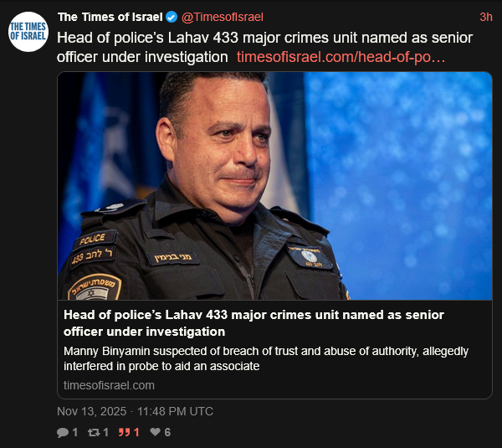Image resolution: width=502 pixels, height=448 pixels.
Task: Click the retweet count beside the retweet icon
Action: tap(106, 432)
